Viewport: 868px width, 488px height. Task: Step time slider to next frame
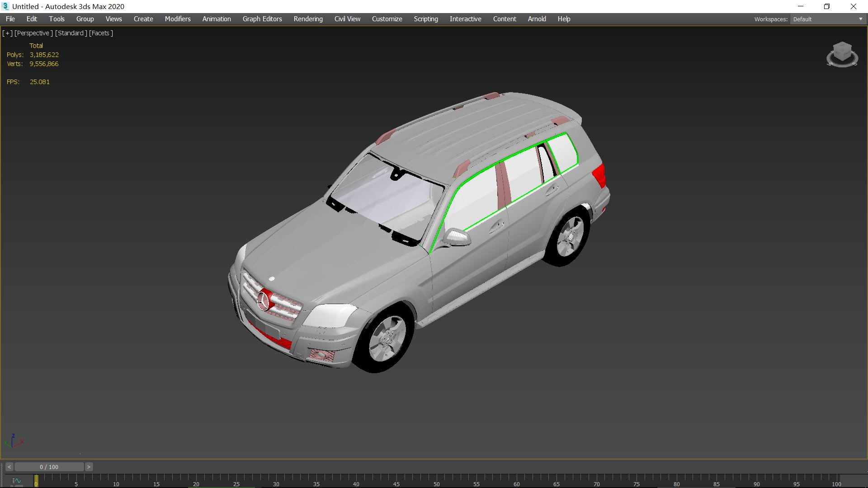89,467
